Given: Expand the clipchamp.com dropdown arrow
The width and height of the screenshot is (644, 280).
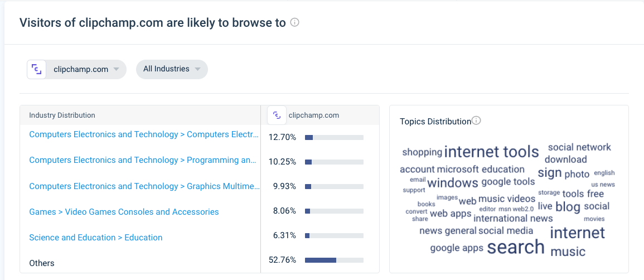Looking at the screenshot, I should [116, 69].
